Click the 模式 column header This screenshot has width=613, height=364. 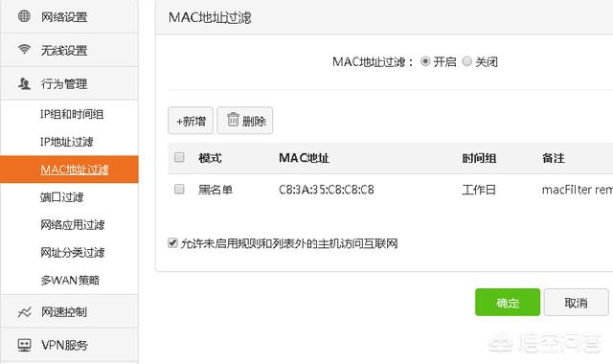tap(210, 158)
